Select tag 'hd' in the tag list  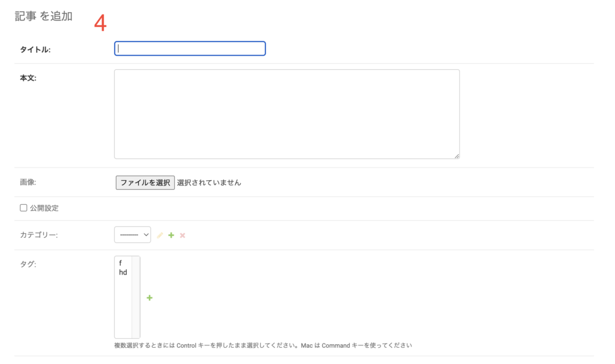pyautogui.click(x=123, y=273)
